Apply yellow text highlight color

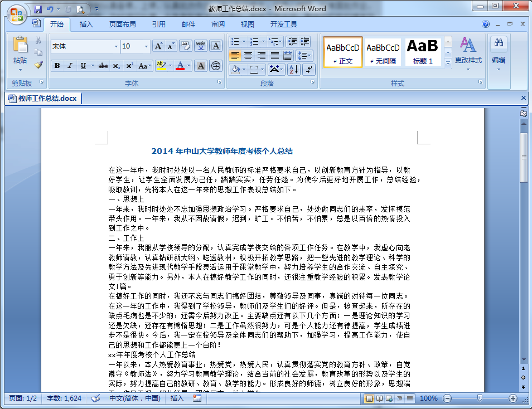tap(162, 66)
